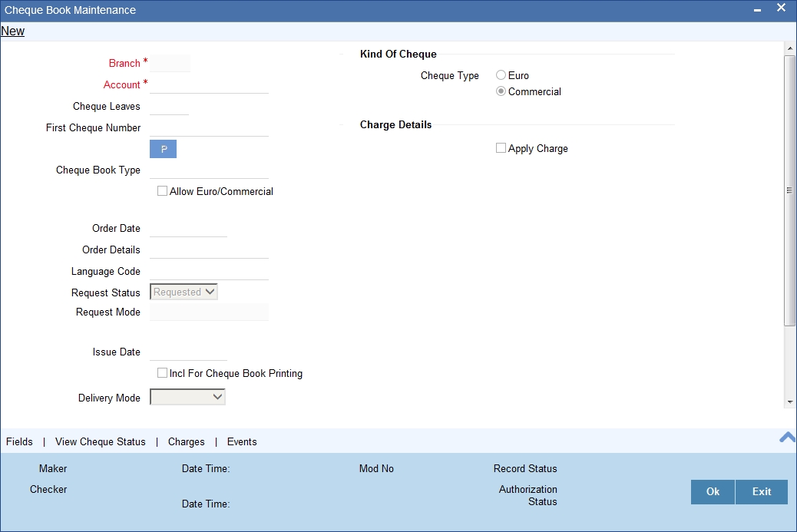Open the Events tab
The width and height of the screenshot is (797, 532).
click(242, 441)
